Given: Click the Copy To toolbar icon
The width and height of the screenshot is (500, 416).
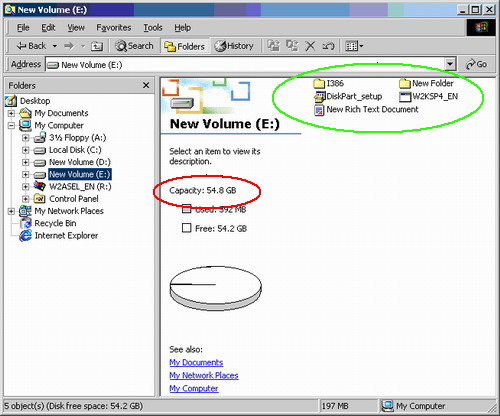Looking at the screenshot, I should (x=292, y=46).
